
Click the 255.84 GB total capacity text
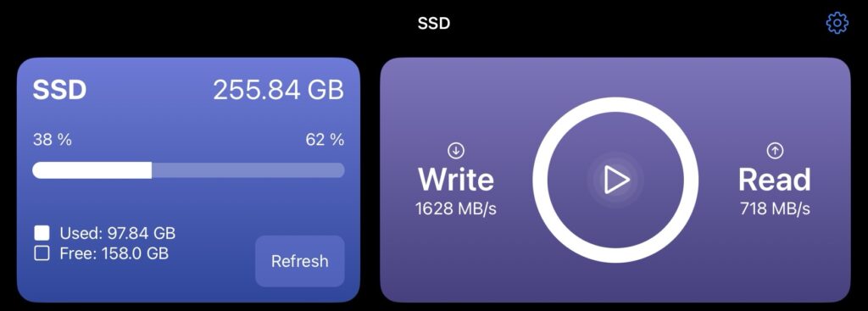[x=278, y=90]
